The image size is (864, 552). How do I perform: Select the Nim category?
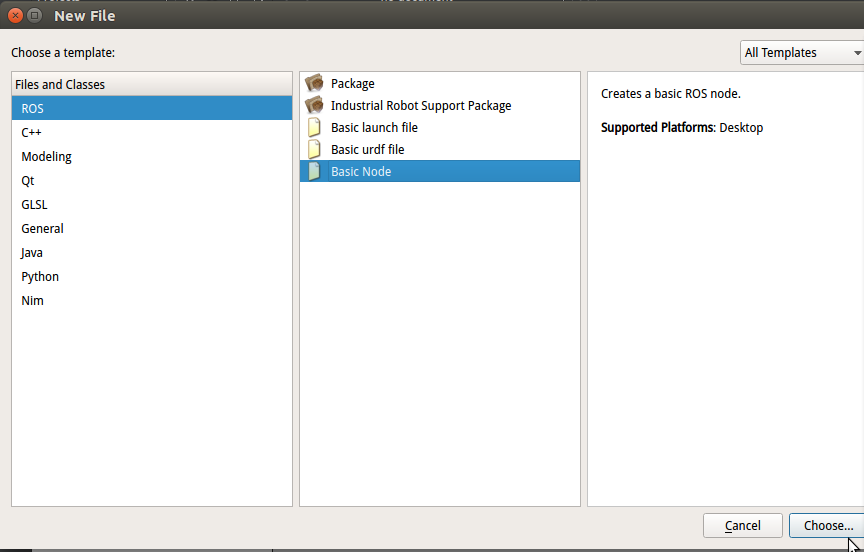[x=152, y=300]
